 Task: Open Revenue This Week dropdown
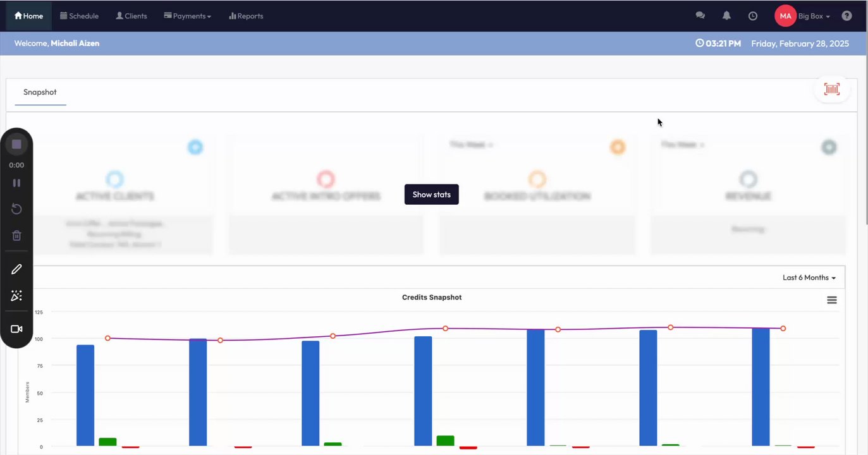tap(682, 145)
